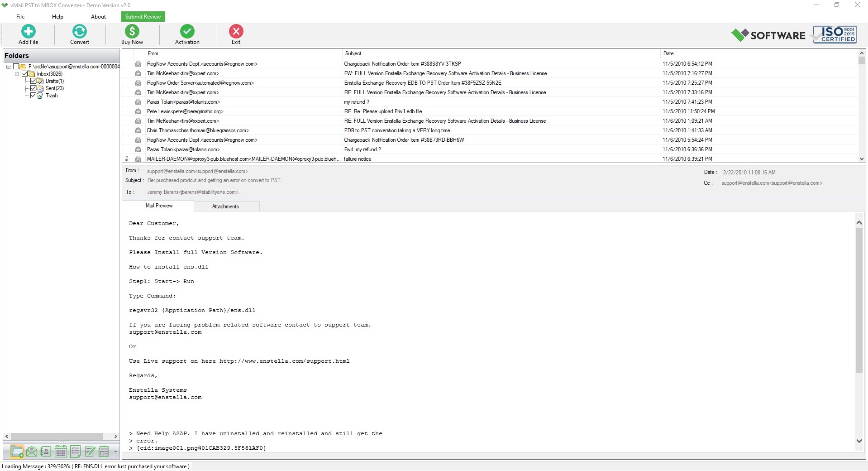The width and height of the screenshot is (868, 471).
Task: Click the Submit Review button
Action: point(143,17)
